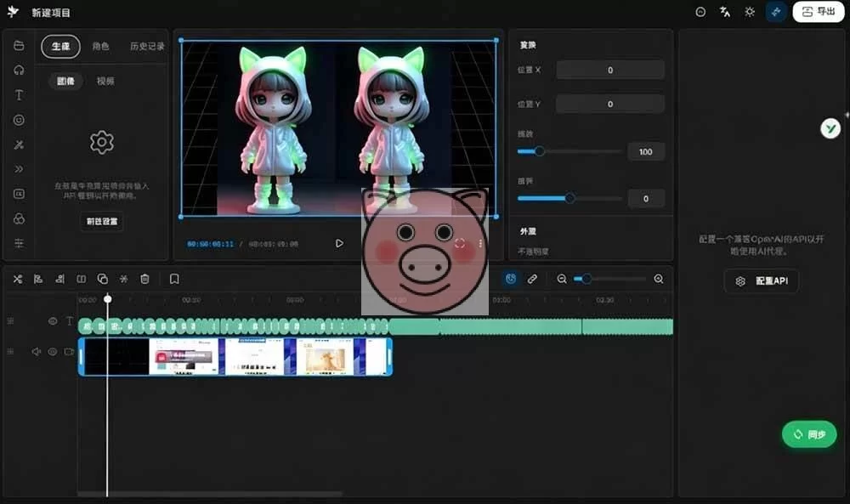Grab the text track reorder handle
The height and width of the screenshot is (504, 850).
pyautogui.click(x=10, y=321)
